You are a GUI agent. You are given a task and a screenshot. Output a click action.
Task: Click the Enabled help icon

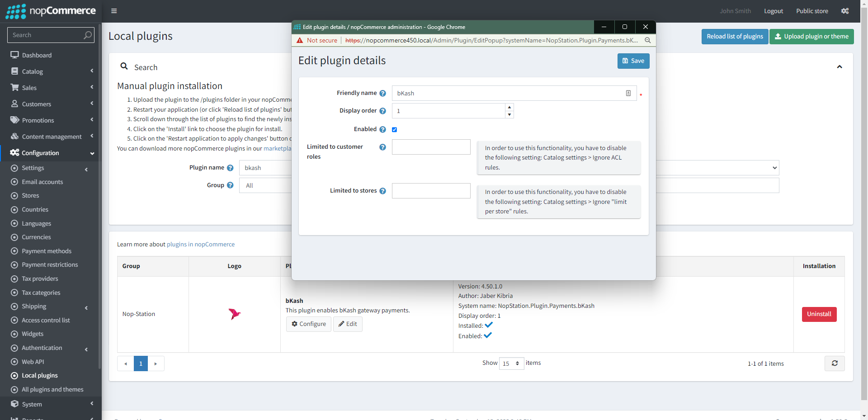point(382,129)
